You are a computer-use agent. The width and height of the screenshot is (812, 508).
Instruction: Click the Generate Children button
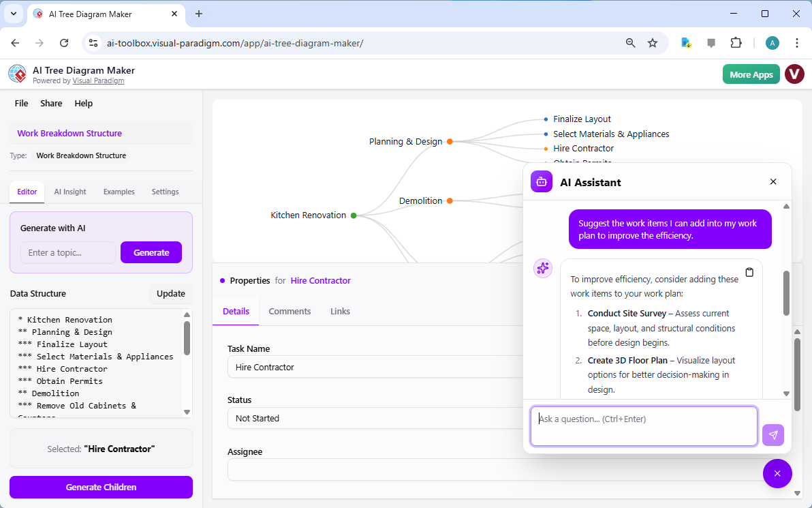[101, 487]
